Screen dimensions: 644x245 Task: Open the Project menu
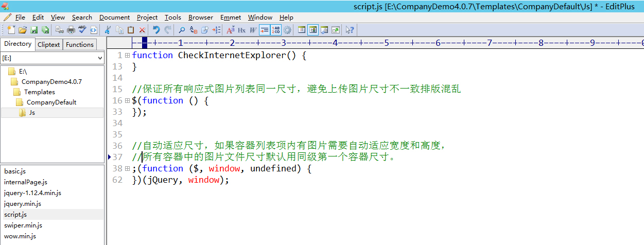coord(147,17)
